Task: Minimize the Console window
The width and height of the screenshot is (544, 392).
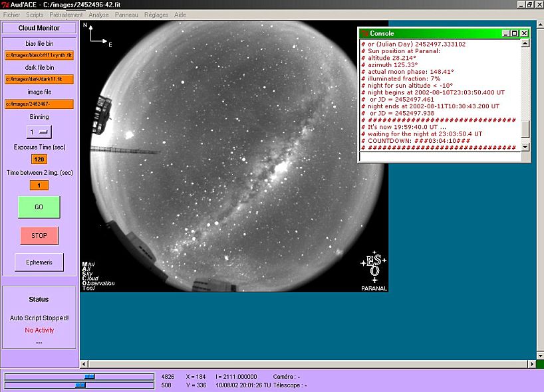Action: (x=505, y=33)
